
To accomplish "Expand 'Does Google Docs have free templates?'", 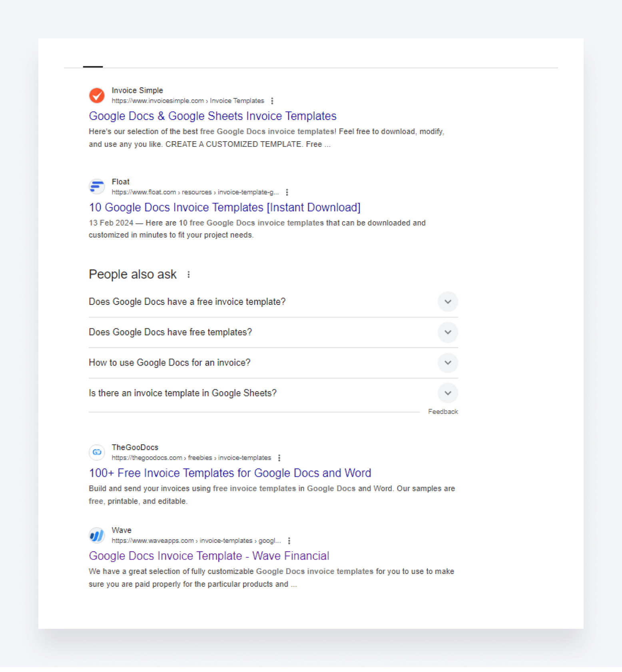I will click(448, 332).
